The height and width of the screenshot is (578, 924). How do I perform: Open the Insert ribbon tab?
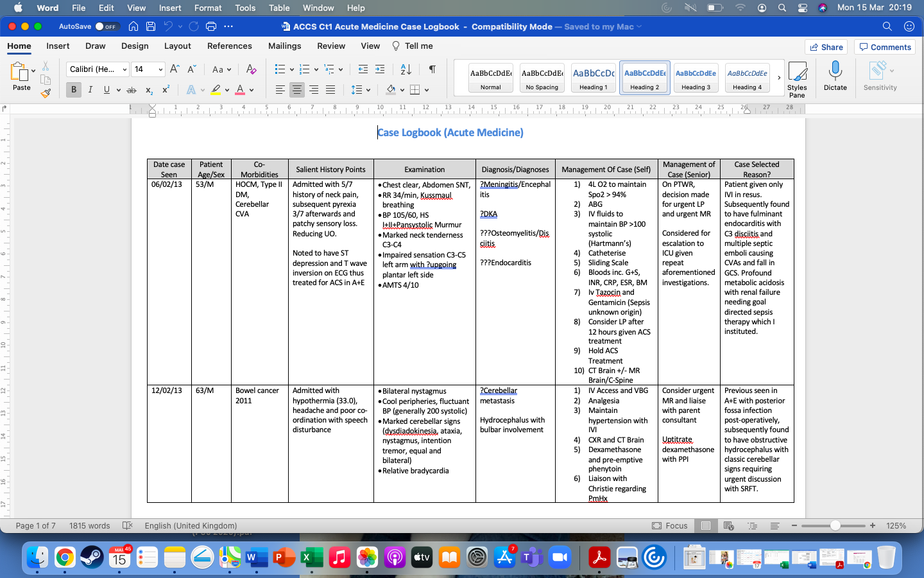tap(58, 46)
